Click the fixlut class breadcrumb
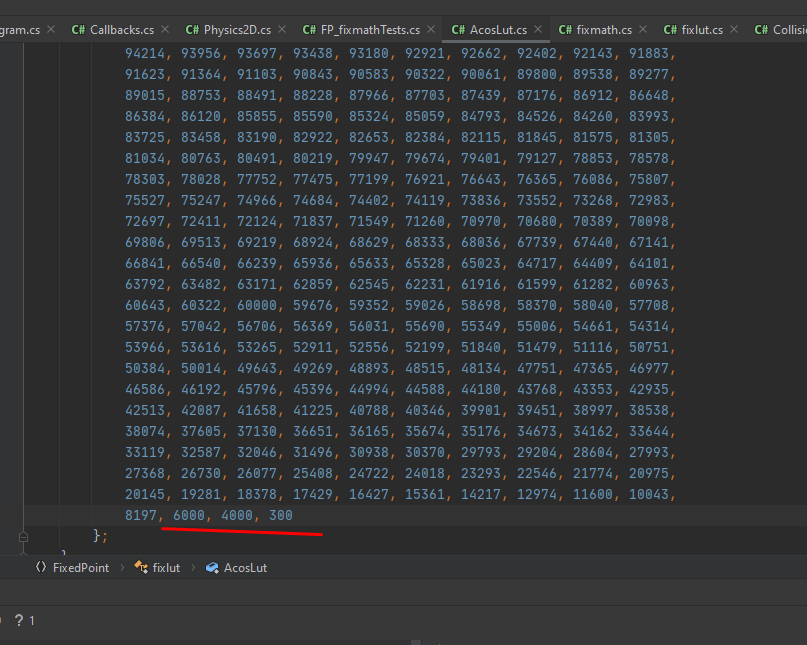The width and height of the screenshot is (807, 645). pos(166,568)
